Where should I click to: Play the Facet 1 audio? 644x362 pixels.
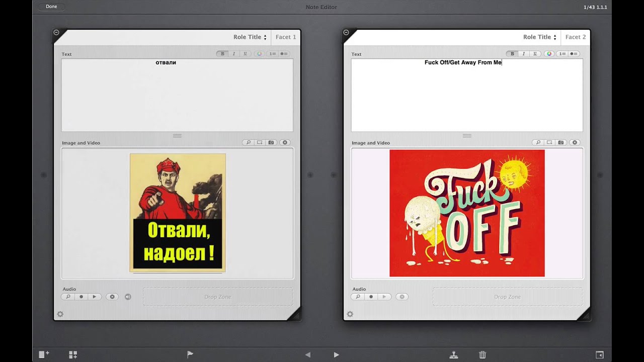[95, 297]
